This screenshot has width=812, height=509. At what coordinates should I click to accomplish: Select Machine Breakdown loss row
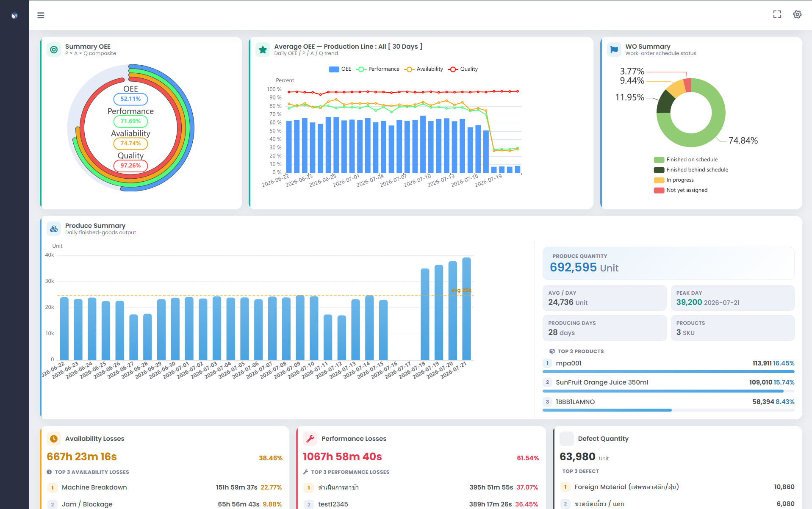pos(164,487)
